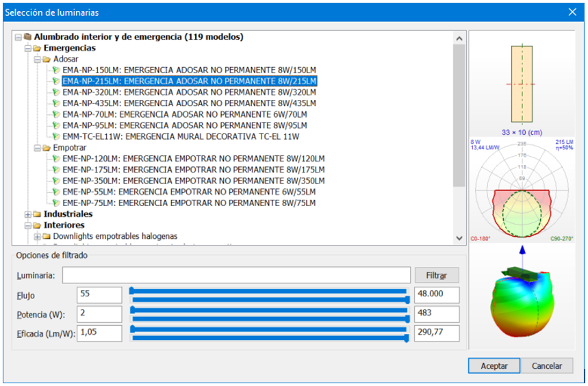Expand the Industriales tree node

(27, 214)
